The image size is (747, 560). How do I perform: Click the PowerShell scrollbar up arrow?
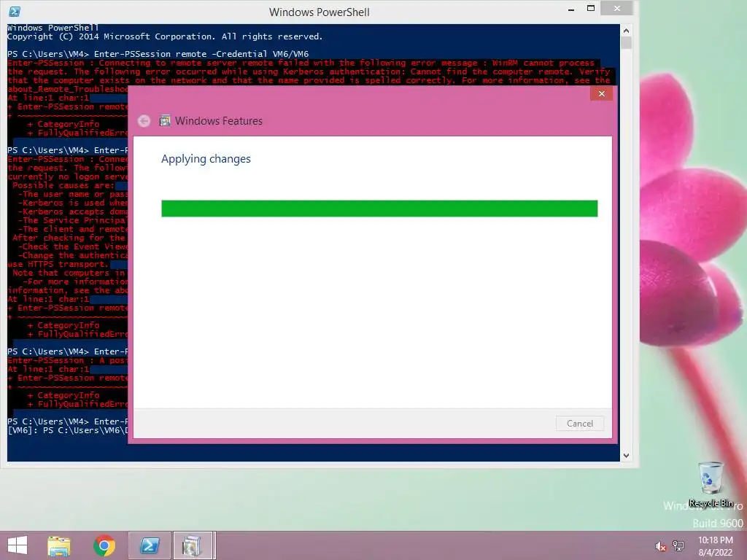[626, 31]
